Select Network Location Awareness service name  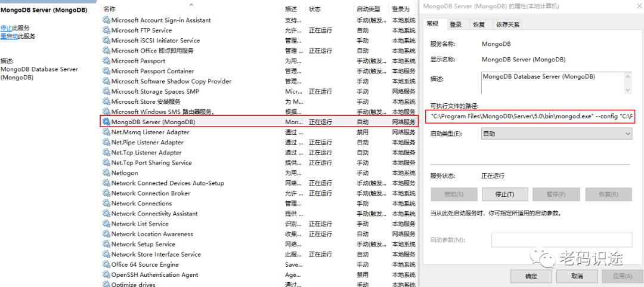point(153,234)
